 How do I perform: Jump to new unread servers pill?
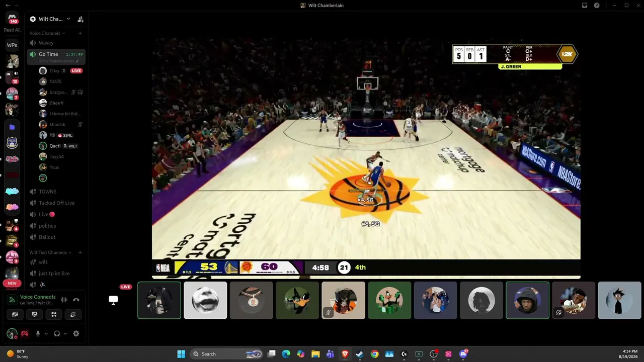(12, 283)
